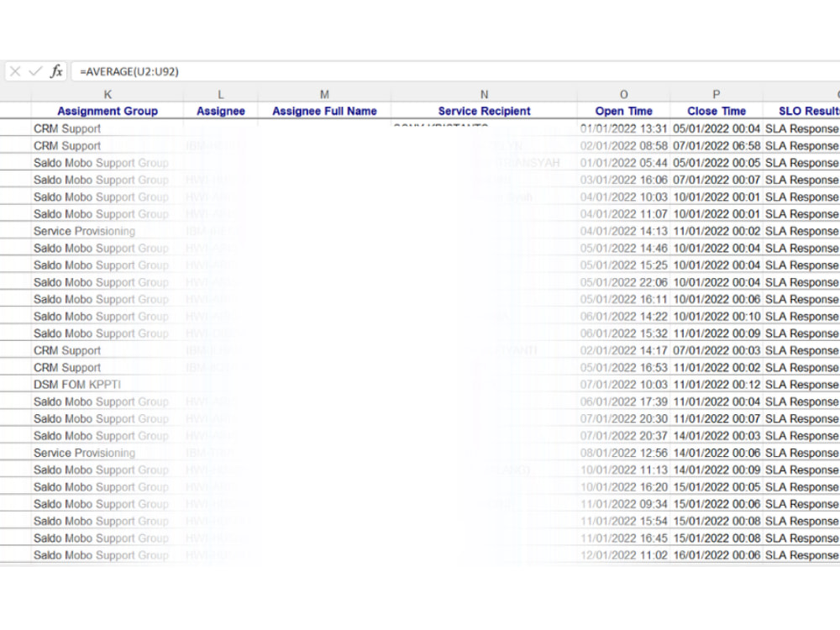This screenshot has height=630, width=840.
Task: Select open time 11/01/2022 15:54
Action: click(x=623, y=522)
